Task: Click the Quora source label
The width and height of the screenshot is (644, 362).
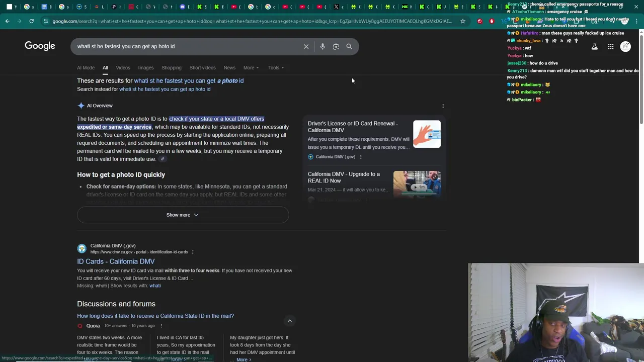Action: (93, 326)
